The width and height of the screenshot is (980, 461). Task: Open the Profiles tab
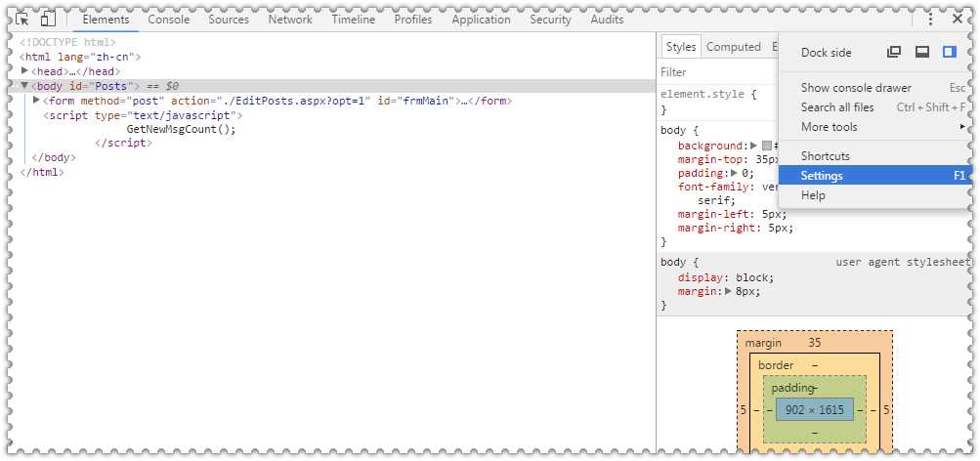click(x=413, y=20)
